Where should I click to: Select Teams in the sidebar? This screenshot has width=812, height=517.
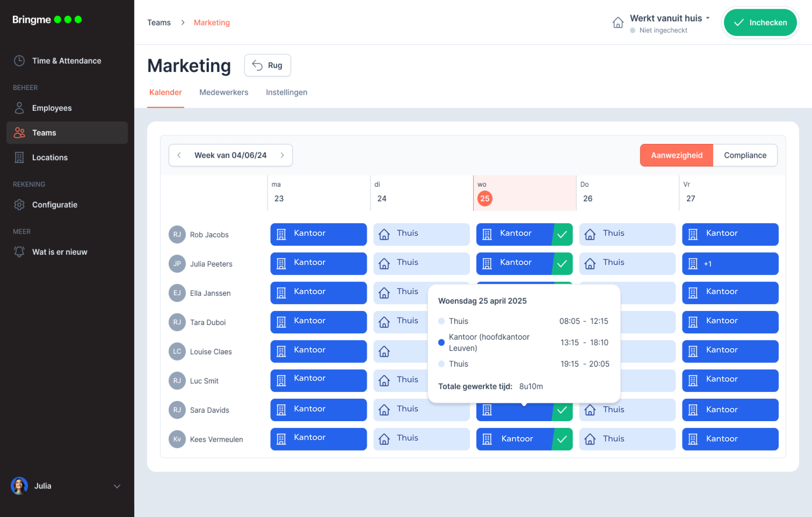pos(67,132)
